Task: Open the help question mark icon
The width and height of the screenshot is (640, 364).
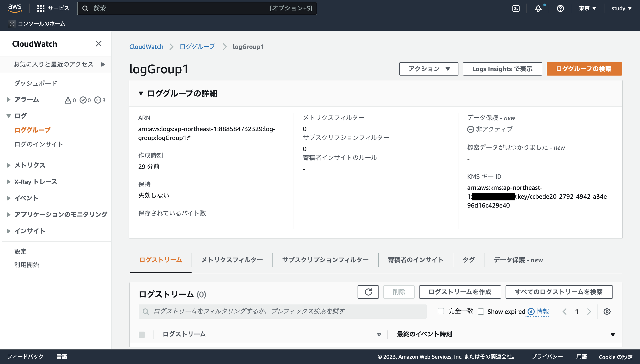Action: 560,8
